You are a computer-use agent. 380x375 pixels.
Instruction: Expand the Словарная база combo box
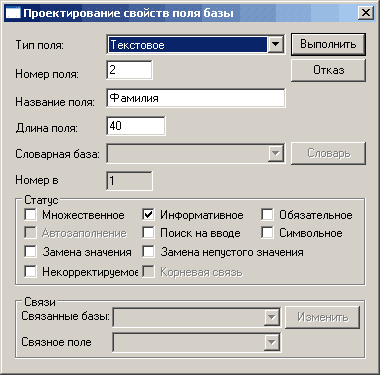(x=276, y=154)
